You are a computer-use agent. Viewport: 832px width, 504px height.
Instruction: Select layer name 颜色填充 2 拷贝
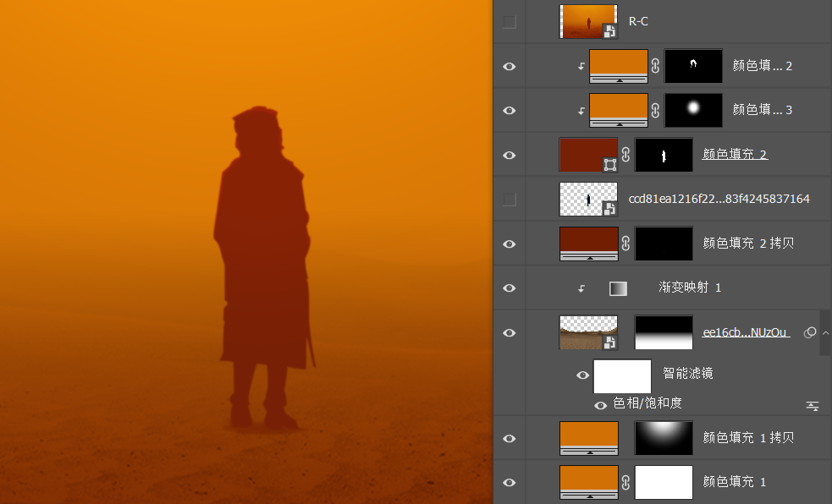748,244
